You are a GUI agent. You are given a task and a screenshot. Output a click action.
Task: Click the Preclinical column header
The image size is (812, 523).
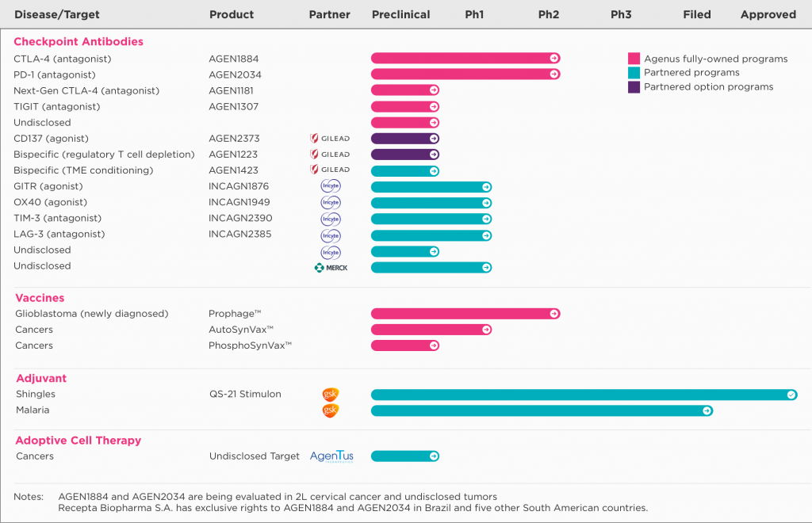(400, 14)
